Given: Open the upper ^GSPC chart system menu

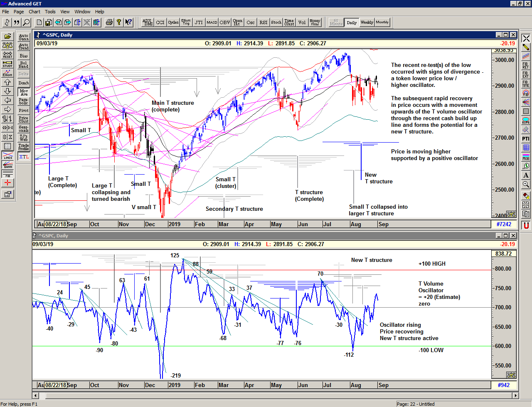Looking at the screenshot, I should [38, 35].
